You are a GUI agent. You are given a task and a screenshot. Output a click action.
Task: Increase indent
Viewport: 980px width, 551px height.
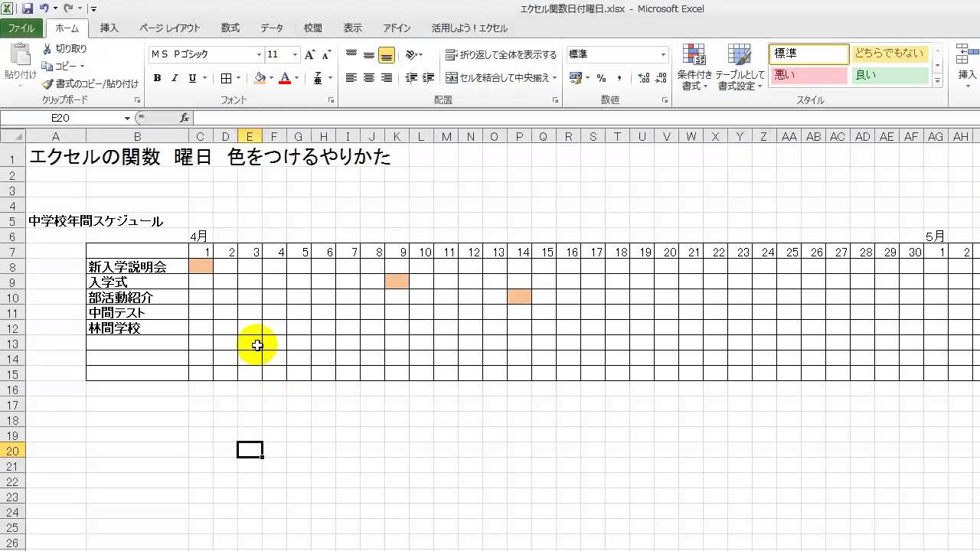tap(429, 78)
